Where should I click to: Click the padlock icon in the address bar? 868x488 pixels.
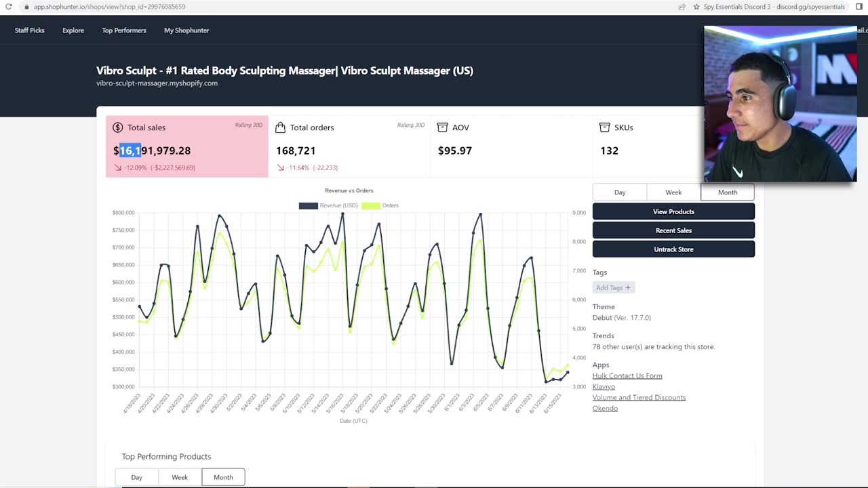tap(26, 7)
